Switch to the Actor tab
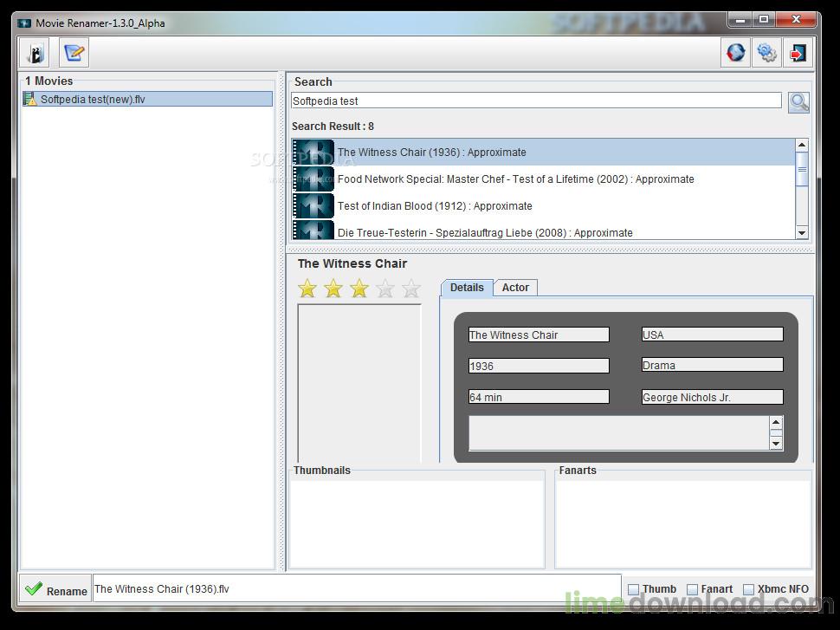 point(515,288)
